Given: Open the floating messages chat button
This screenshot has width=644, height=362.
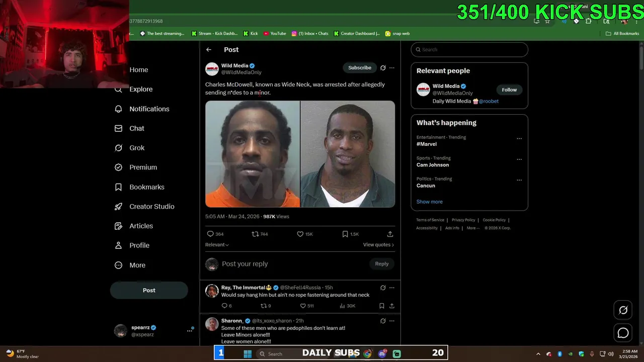Looking at the screenshot, I should tap(623, 333).
